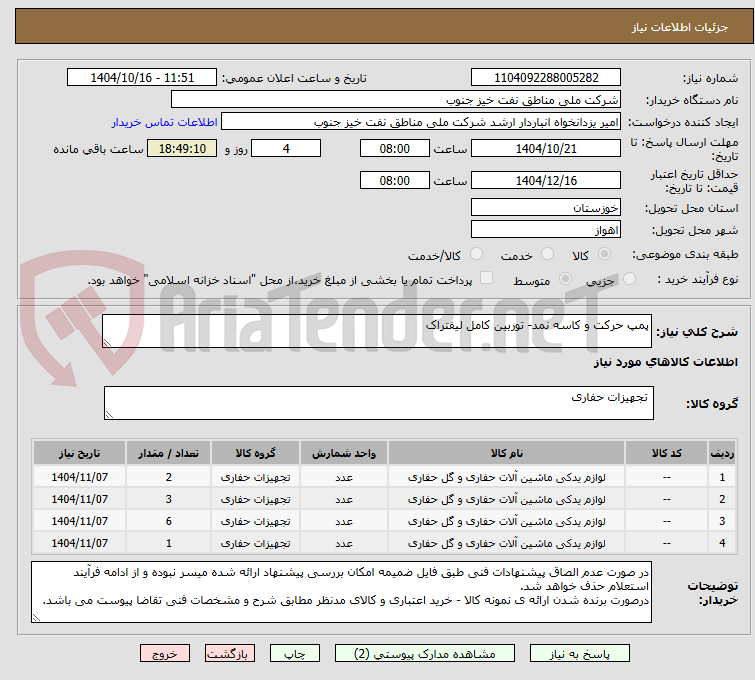Click the خروج exit button
The width and height of the screenshot is (755, 680).
165,654
